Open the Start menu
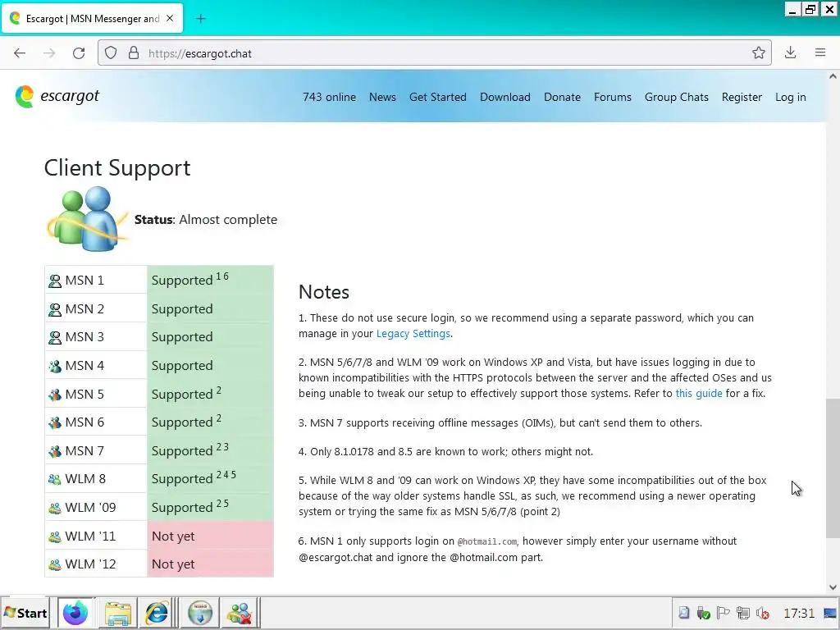The image size is (840, 630). [25, 613]
